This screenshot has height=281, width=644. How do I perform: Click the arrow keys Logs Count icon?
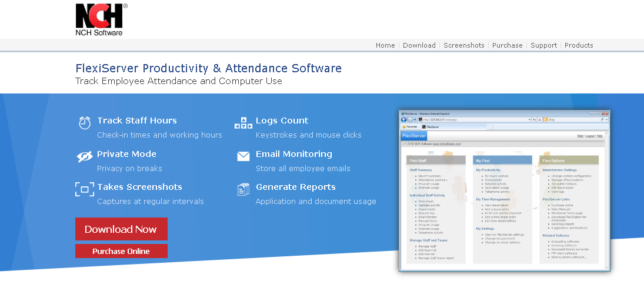click(x=243, y=123)
